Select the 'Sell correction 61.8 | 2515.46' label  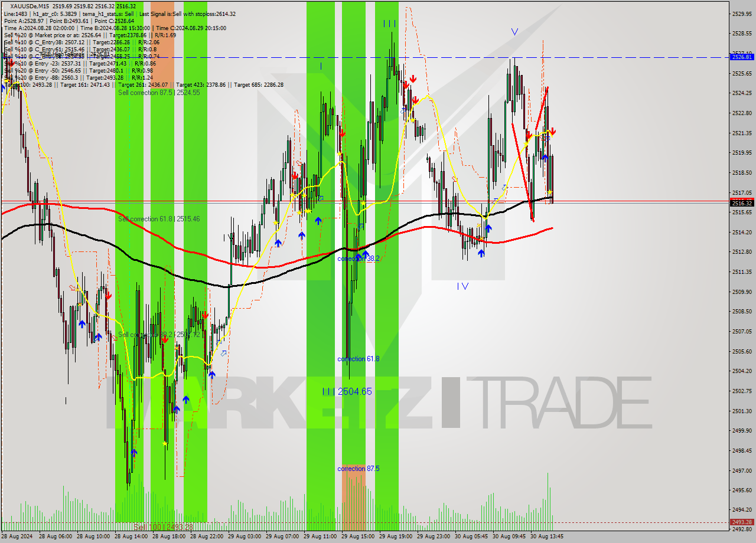click(x=159, y=219)
